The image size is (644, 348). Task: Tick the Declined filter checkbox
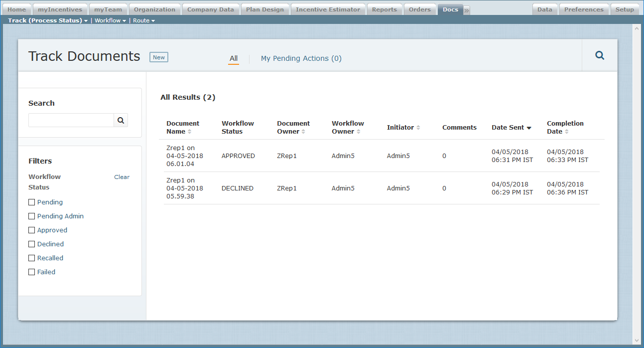32,244
